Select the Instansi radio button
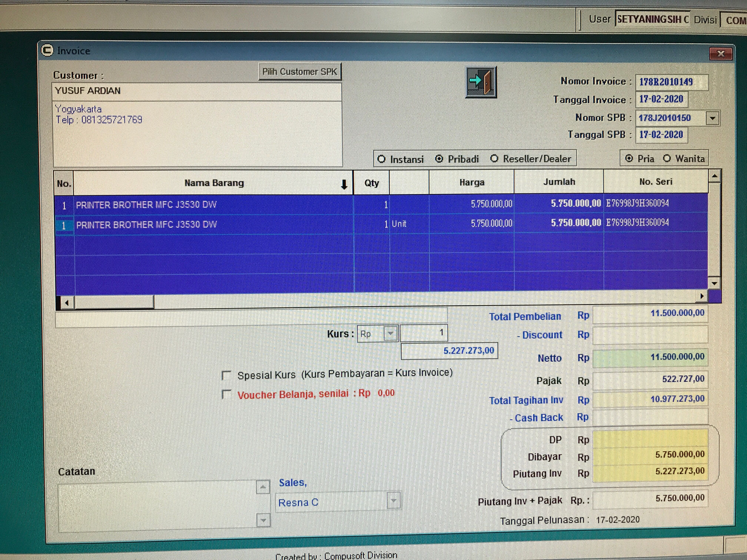Screen dimensions: 747x560 (382, 159)
